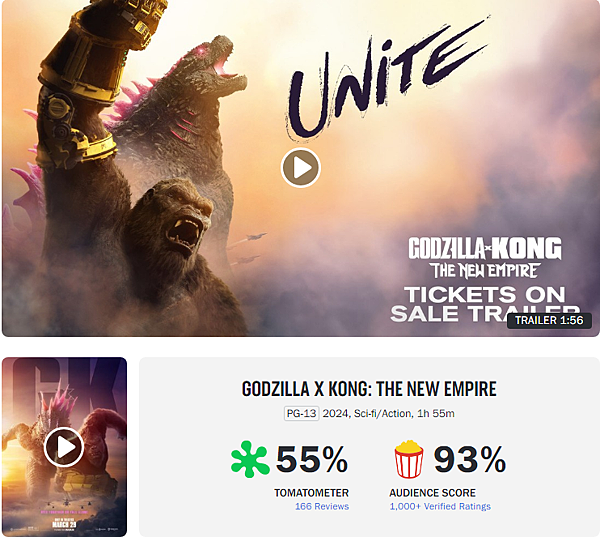Select the AUDIENCE SCORE label

click(432, 493)
